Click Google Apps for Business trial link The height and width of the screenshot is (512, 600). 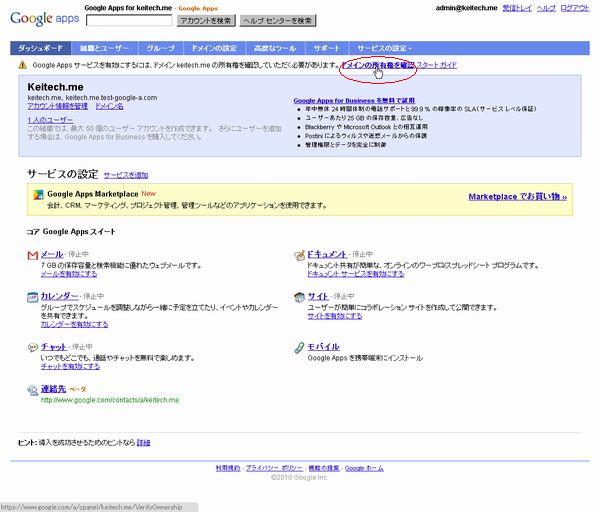click(354, 101)
